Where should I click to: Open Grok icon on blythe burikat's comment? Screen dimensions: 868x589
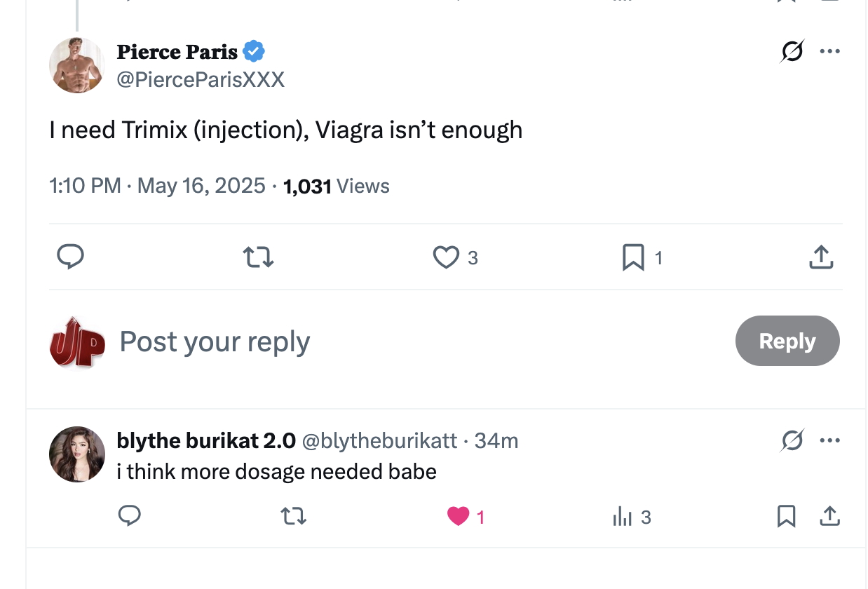(x=792, y=441)
